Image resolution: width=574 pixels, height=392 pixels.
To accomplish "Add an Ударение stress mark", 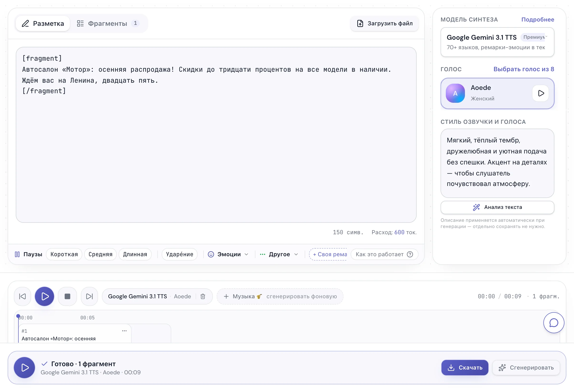I will click(180, 254).
